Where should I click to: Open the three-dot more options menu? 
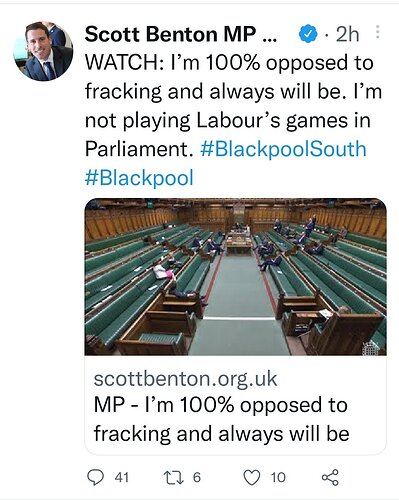tap(377, 32)
